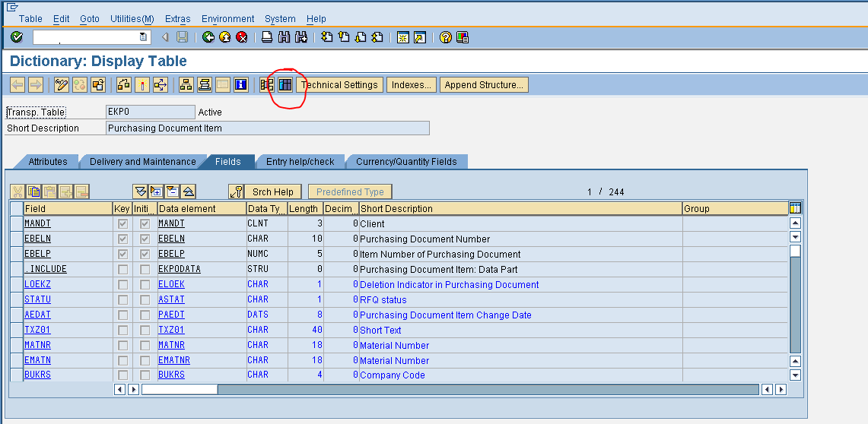The height and width of the screenshot is (424, 868).
Task: Collapse the command field arrow
Action: [x=165, y=37]
